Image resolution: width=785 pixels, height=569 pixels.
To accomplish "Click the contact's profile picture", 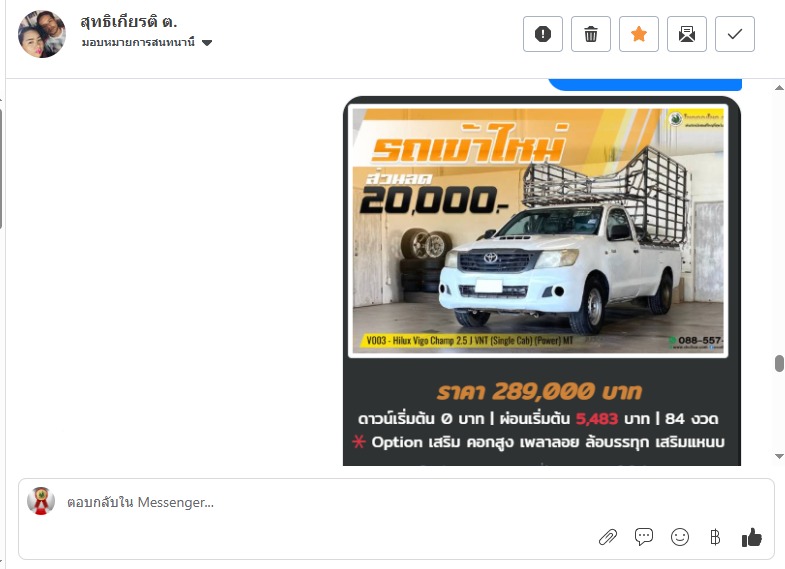I will (x=42, y=34).
